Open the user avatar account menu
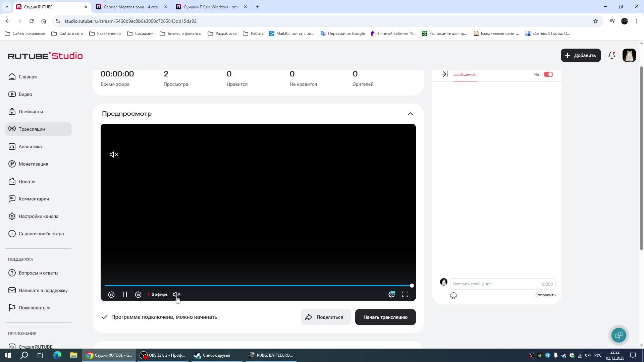 (629, 56)
